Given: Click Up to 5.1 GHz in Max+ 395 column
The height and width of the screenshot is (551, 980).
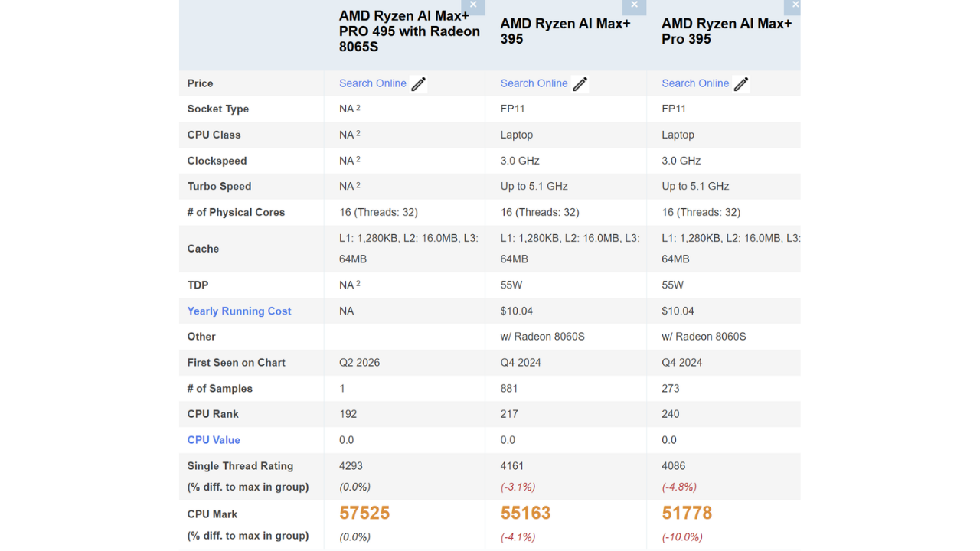Looking at the screenshot, I should 534,186.
